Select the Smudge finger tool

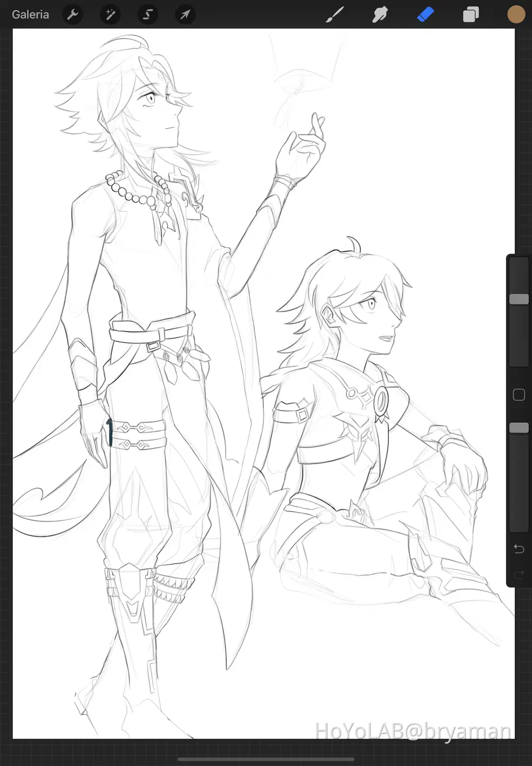tap(380, 14)
